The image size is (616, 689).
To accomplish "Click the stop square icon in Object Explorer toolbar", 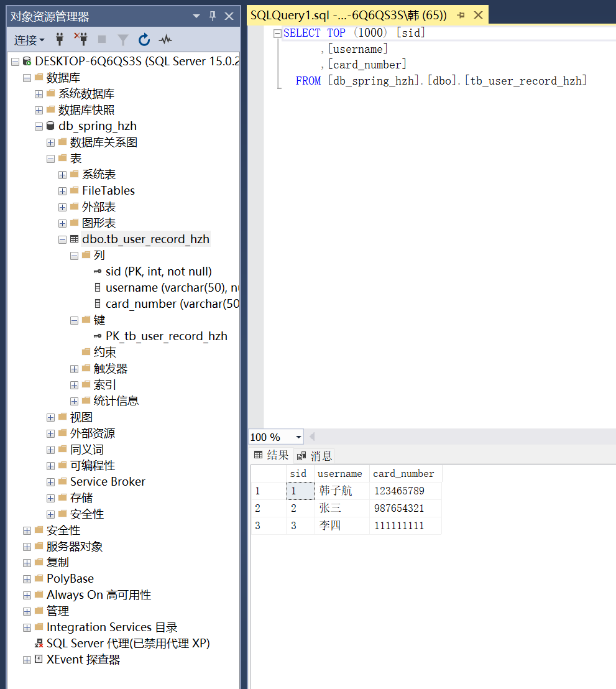I will click(x=102, y=40).
